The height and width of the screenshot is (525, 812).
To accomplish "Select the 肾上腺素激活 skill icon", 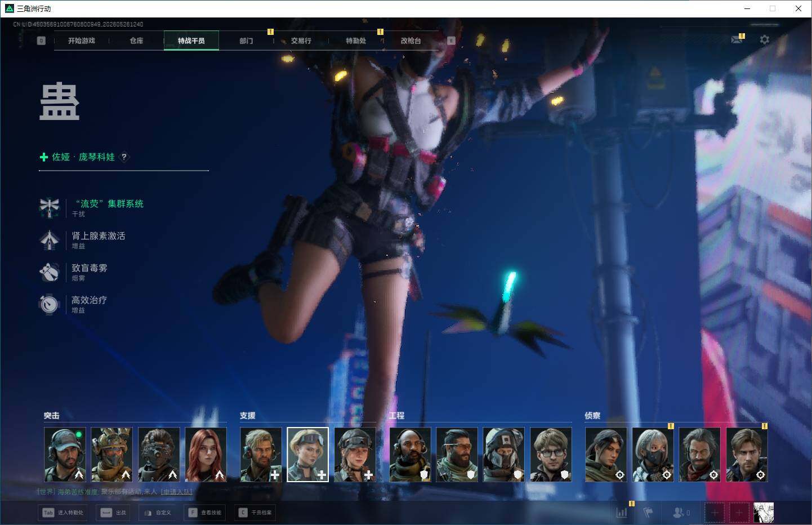I will pyautogui.click(x=50, y=239).
